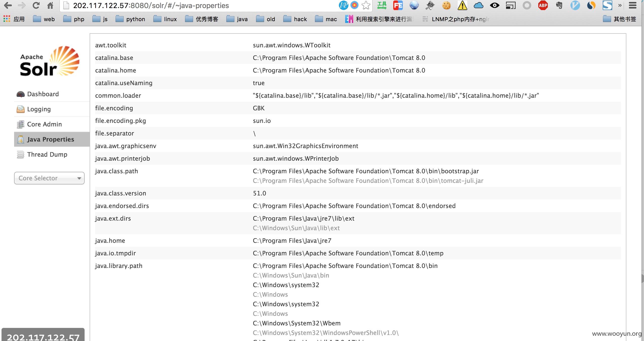
Task: Open the js bookmarks folder
Action: pyautogui.click(x=100, y=19)
